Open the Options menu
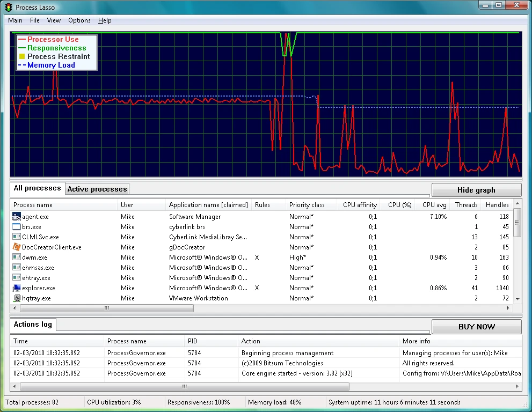Viewport: 532px width, 412px height. 79,20
